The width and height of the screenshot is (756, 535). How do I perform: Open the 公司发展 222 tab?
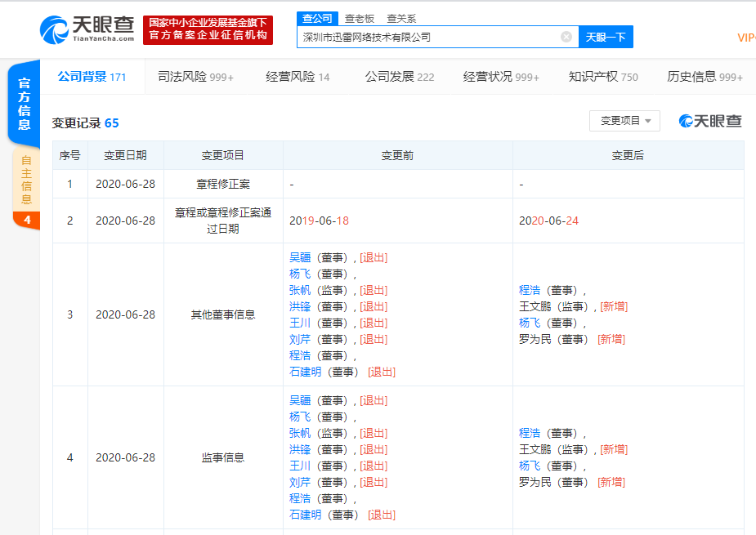[400, 77]
